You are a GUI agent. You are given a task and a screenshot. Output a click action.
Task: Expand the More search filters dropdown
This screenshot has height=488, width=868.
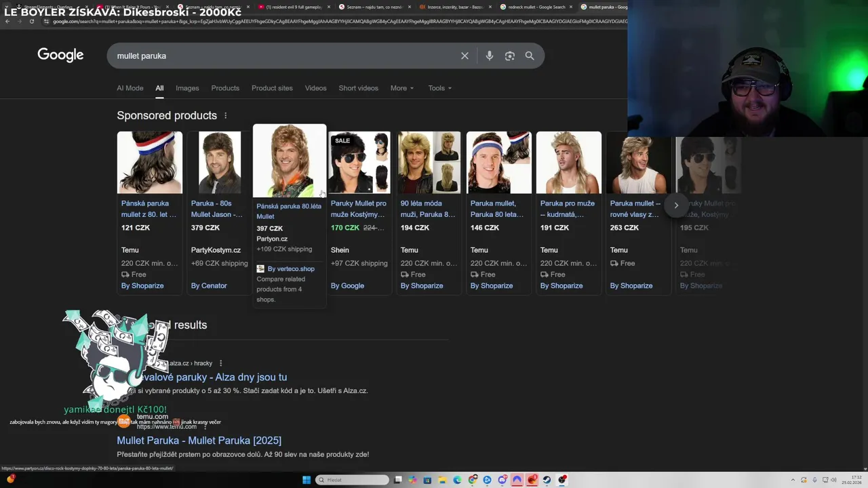(402, 88)
